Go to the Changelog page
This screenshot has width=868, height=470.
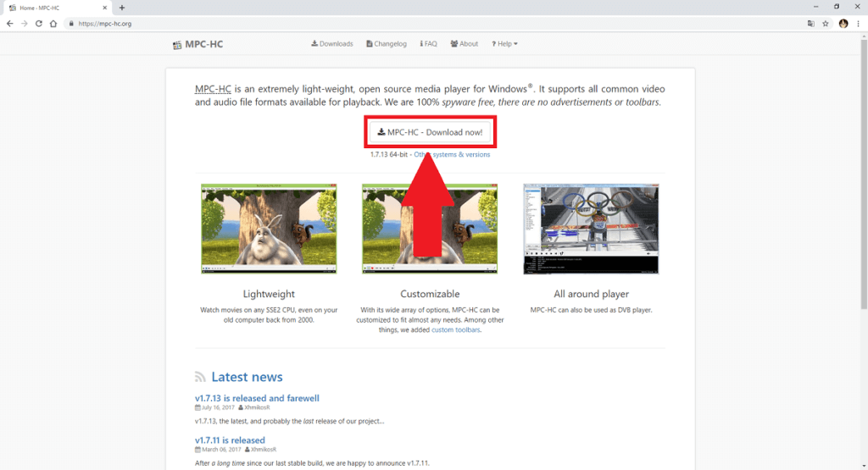pos(386,44)
